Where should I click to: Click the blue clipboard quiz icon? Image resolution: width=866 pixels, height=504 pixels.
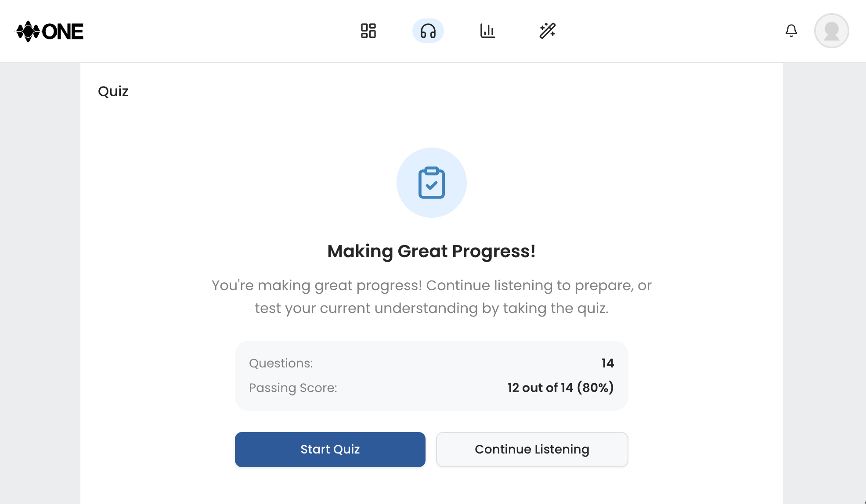point(432,183)
